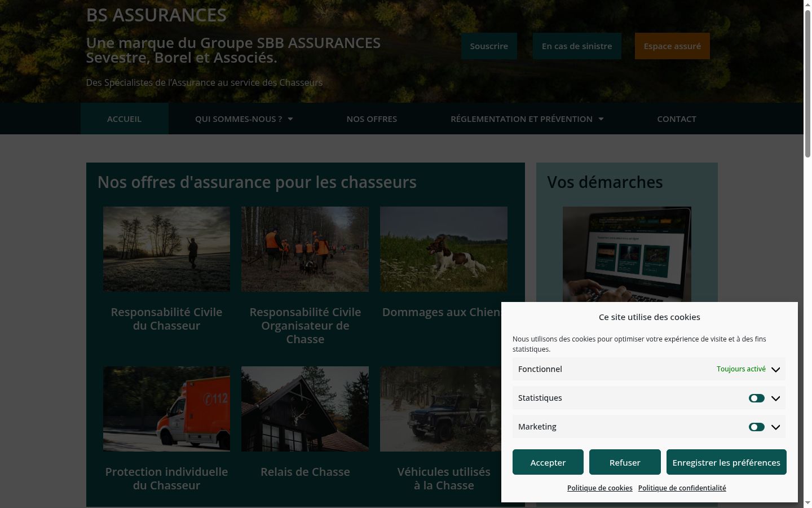Expand the Statistiques cookie section chevron
This screenshot has height=508, width=812.
click(775, 398)
